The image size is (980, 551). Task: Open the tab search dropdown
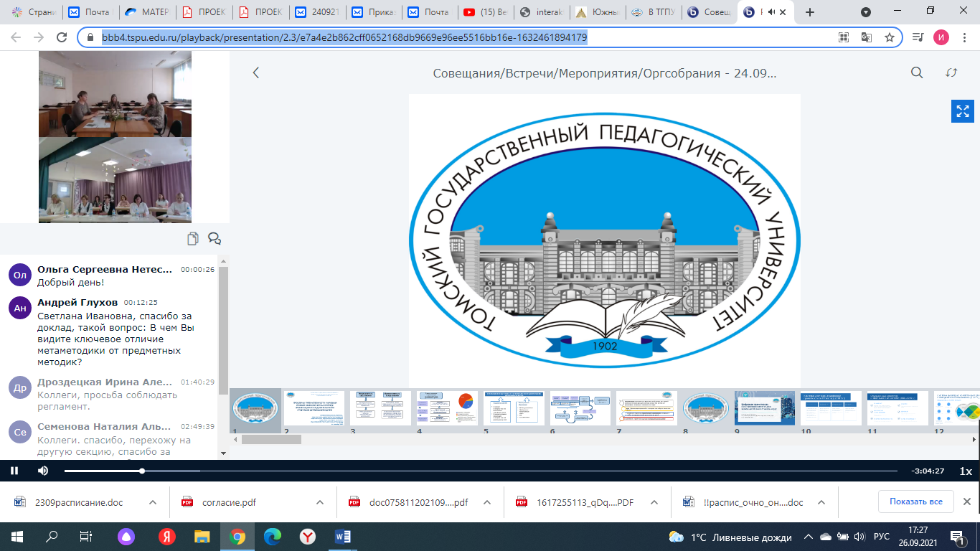(x=866, y=12)
